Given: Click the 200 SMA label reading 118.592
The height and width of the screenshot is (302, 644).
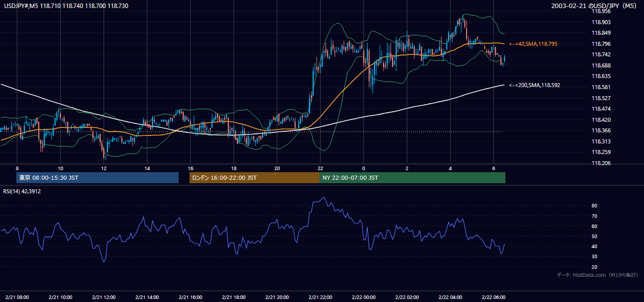Looking at the screenshot, I should pyautogui.click(x=535, y=85).
